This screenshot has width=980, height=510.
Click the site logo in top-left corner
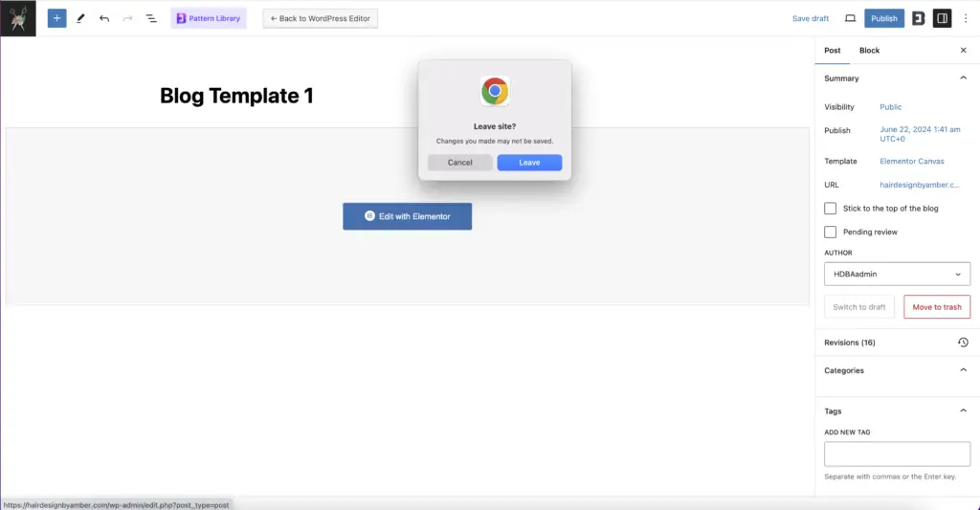18,18
